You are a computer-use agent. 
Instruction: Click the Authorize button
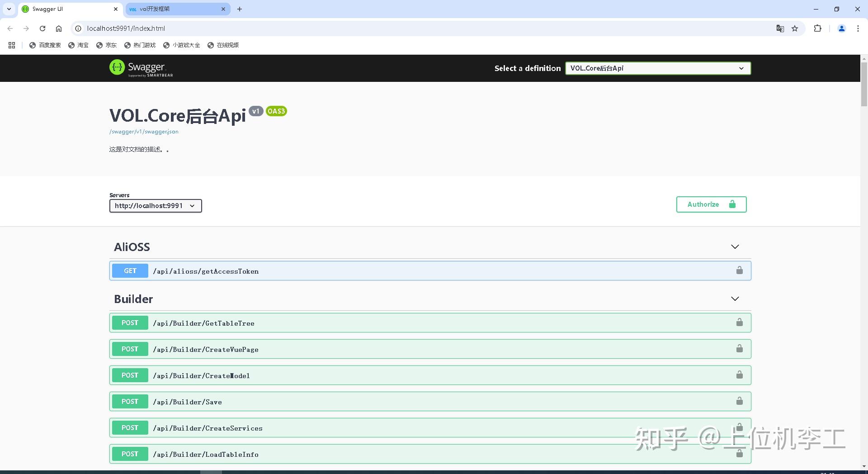(711, 204)
